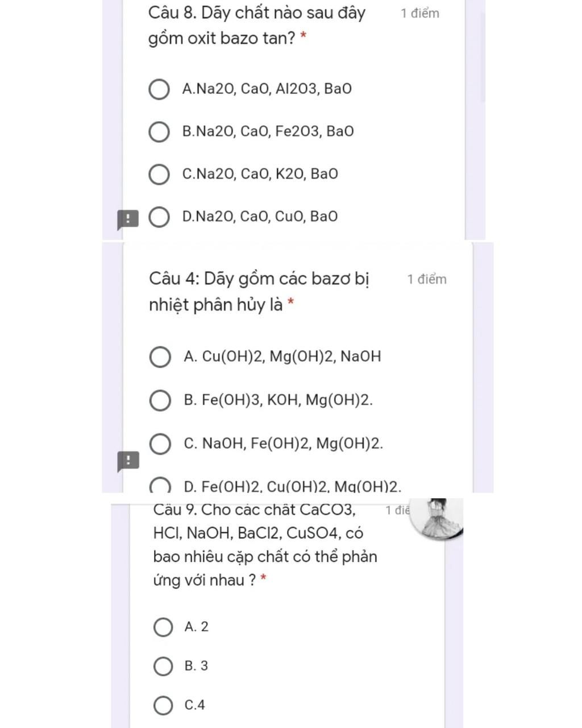Open the circular profile avatar thumbnail
The image size is (582, 728).
437,518
